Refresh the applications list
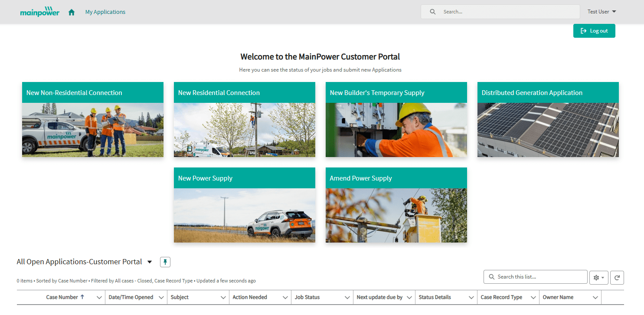 tap(617, 277)
